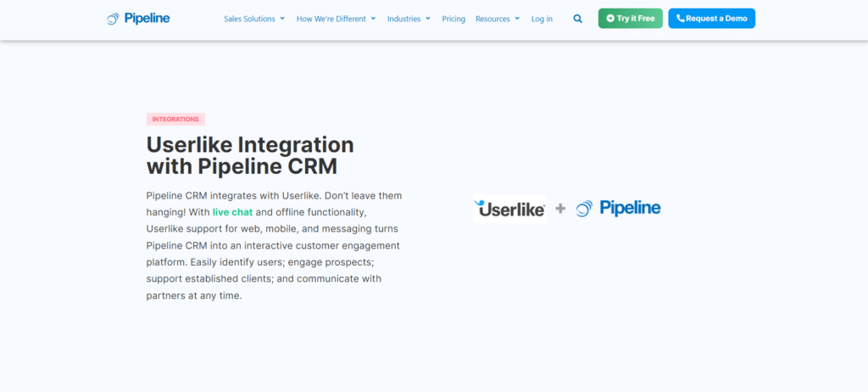Click the Try it Free button
Viewport: 868px width, 392px height.
pos(631,19)
